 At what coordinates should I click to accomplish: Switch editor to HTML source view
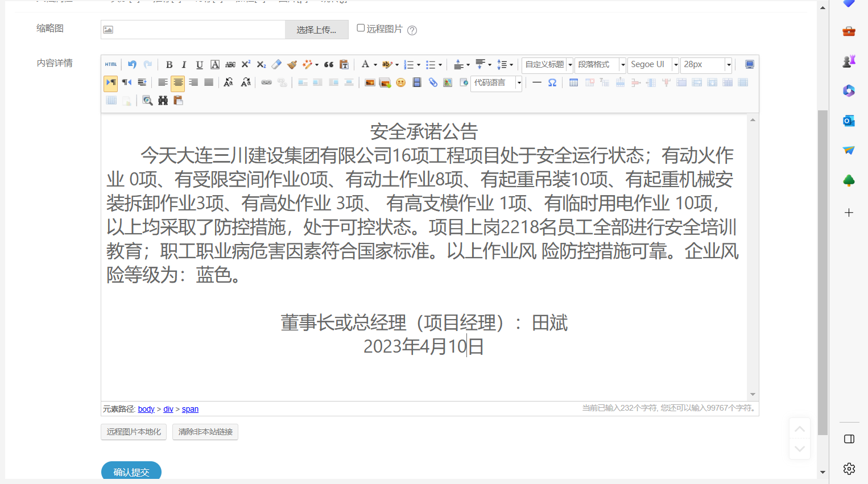click(111, 64)
